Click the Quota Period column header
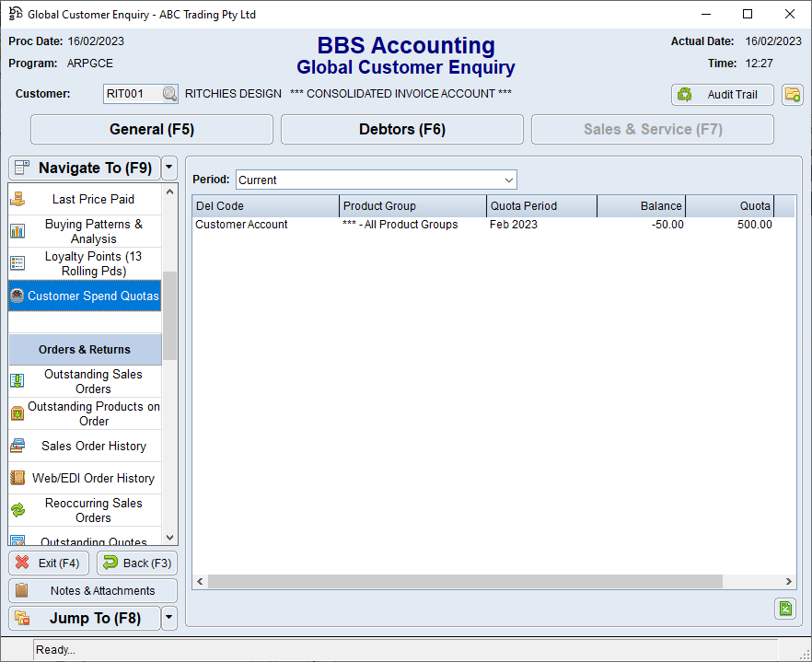Image resolution: width=812 pixels, height=662 pixels. [x=541, y=206]
